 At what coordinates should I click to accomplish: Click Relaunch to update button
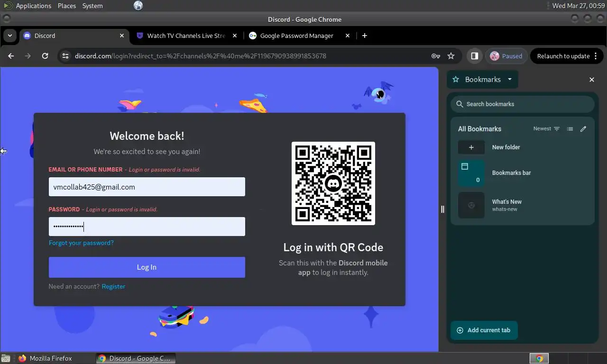point(563,56)
